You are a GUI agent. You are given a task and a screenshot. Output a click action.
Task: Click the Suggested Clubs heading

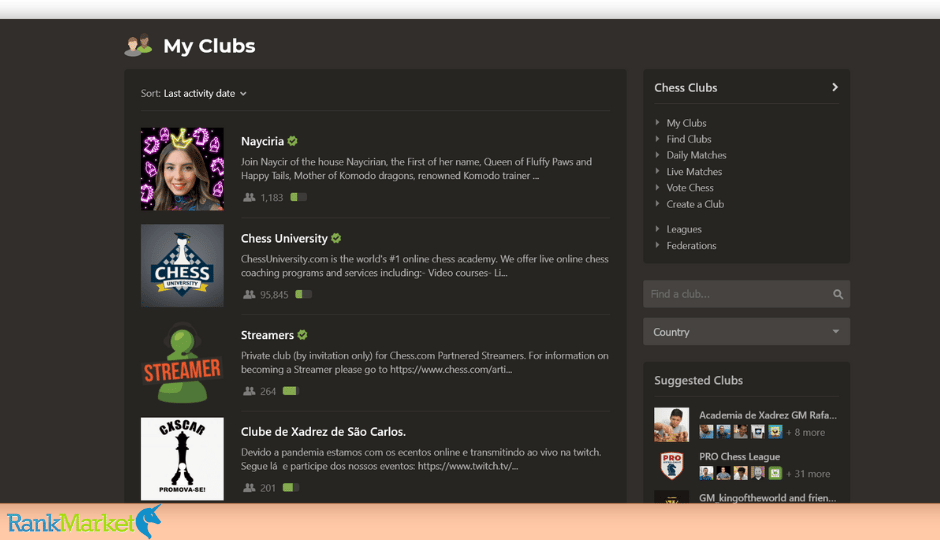[698, 381]
